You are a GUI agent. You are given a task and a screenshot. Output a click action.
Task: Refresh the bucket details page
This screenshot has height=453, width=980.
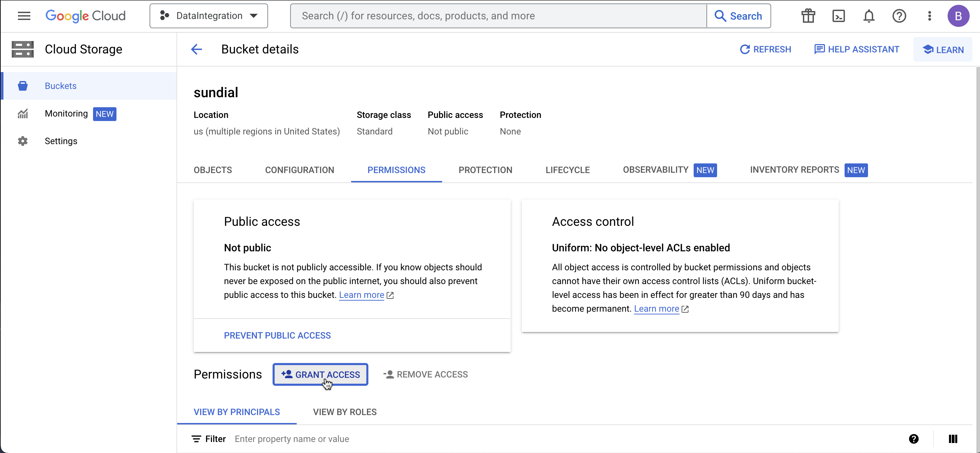(x=765, y=49)
